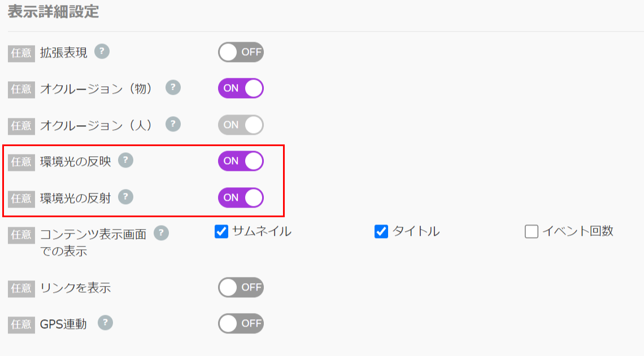Viewport: 644px width, 356px height.
Task: Show help for 環境光の反映
Action: 125,160
